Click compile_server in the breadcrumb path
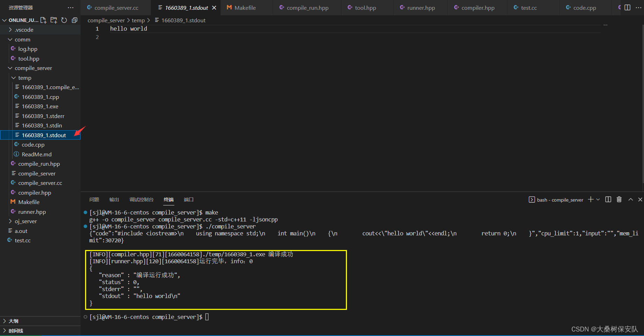Viewport: 644px width, 336px height. 106,21
